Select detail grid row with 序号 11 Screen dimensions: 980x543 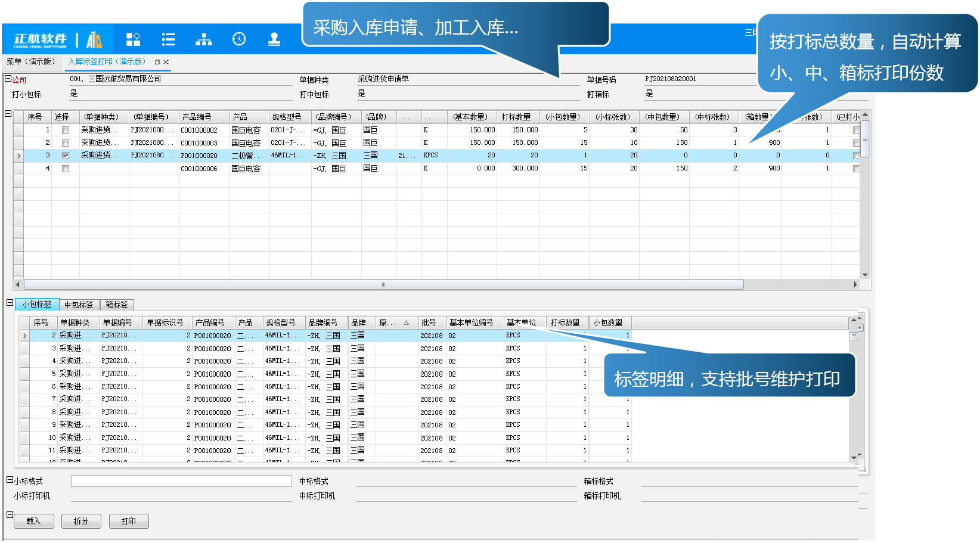pos(325,451)
